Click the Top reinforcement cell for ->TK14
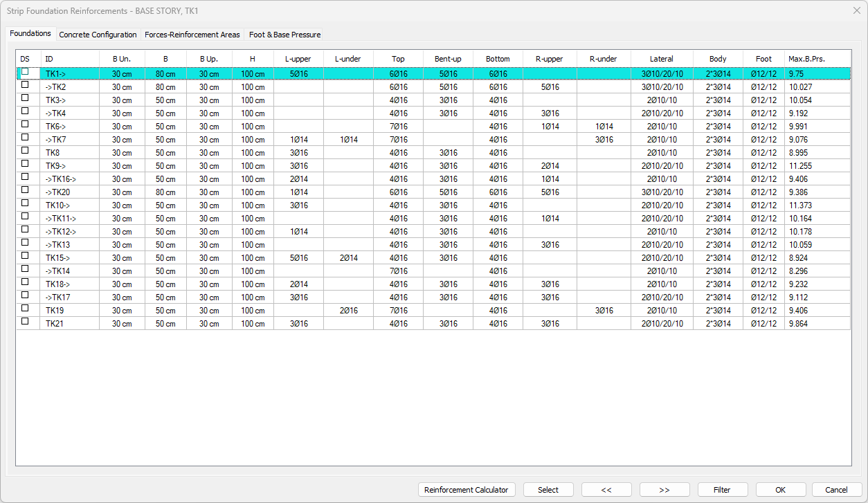The width and height of the screenshot is (868, 503). 398,271
